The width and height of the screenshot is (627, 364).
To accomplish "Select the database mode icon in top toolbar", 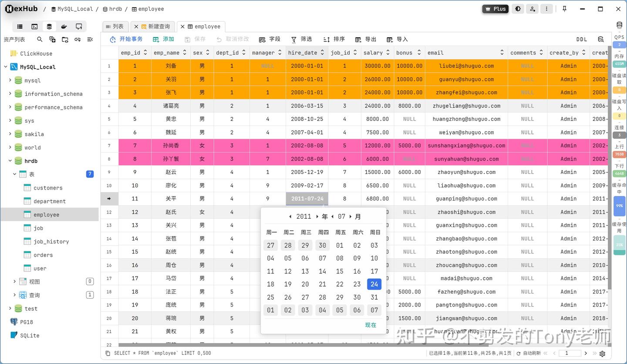I will [49, 27].
